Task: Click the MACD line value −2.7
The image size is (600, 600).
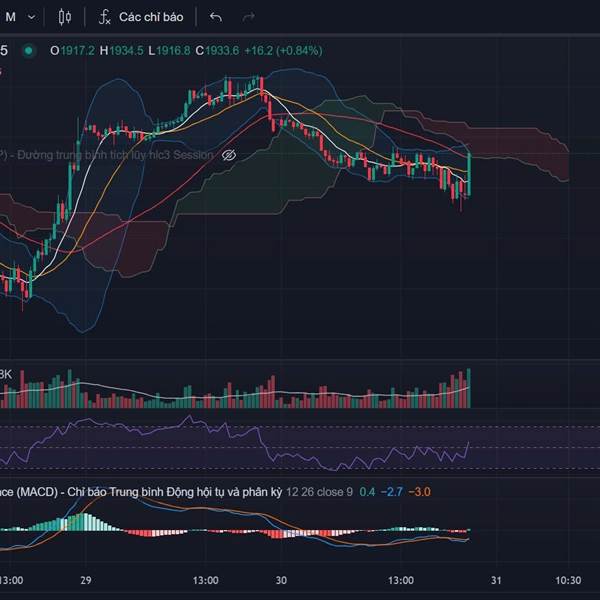Action: (392, 492)
